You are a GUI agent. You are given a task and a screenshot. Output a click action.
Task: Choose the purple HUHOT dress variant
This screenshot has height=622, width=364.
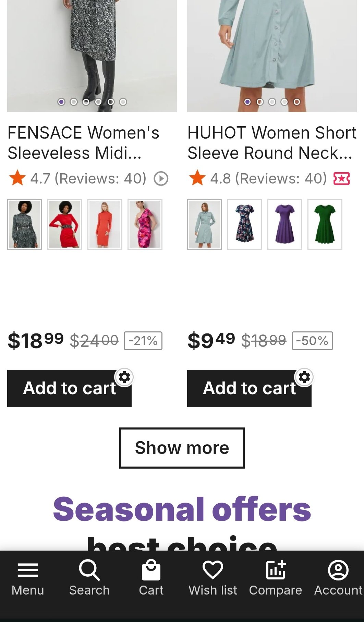(285, 224)
